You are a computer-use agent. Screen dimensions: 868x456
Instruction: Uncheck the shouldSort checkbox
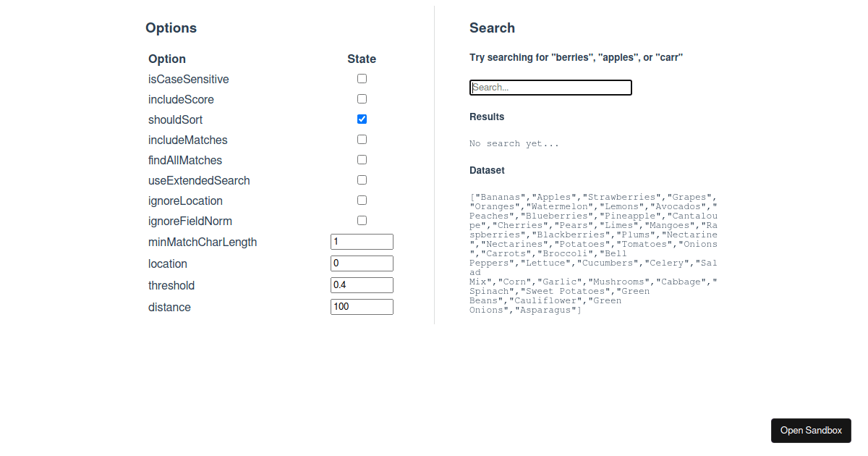[362, 119]
